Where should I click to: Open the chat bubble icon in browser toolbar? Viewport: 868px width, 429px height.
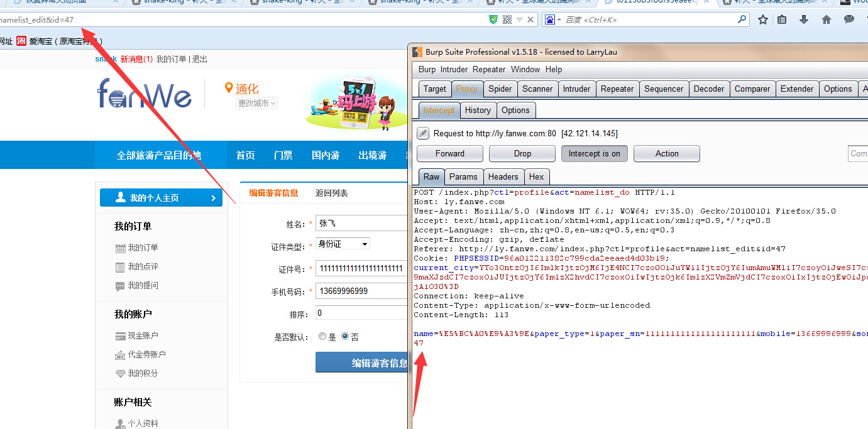click(x=849, y=19)
